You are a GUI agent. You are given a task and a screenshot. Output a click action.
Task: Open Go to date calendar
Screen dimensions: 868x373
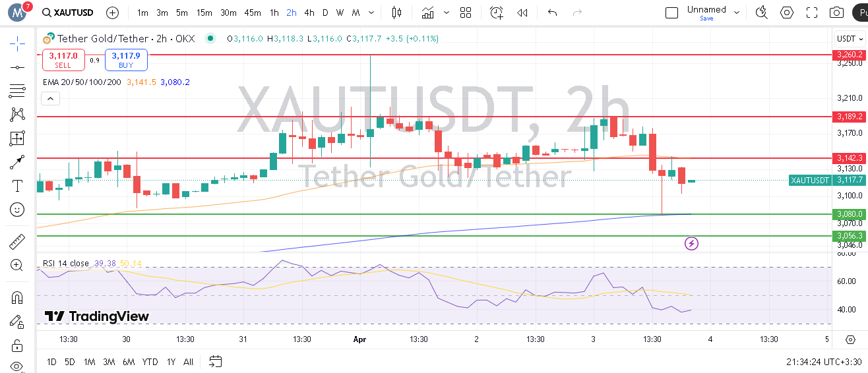[x=215, y=361]
